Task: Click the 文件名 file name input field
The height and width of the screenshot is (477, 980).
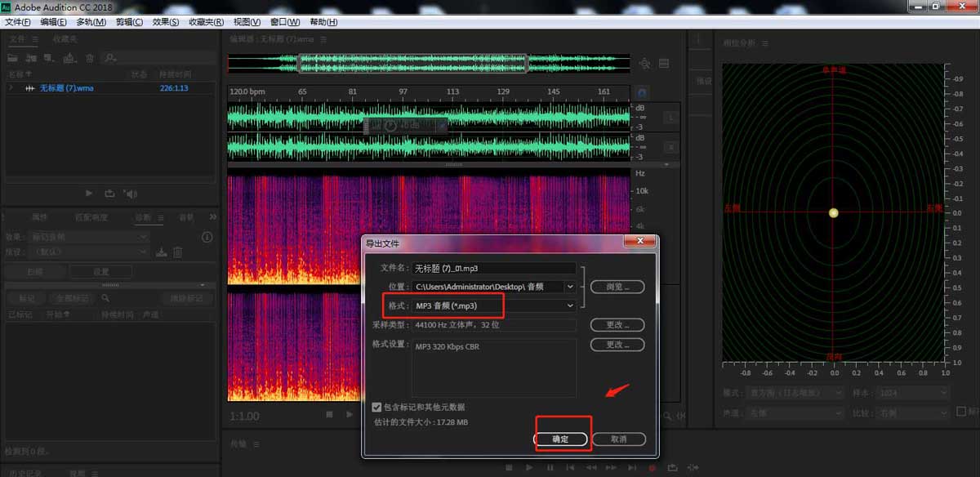Action: pos(494,268)
